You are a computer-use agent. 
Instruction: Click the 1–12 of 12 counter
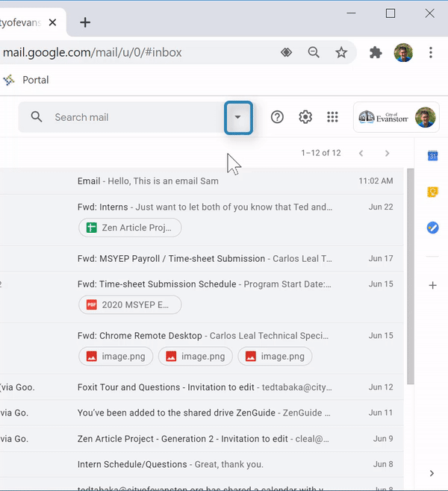(321, 153)
